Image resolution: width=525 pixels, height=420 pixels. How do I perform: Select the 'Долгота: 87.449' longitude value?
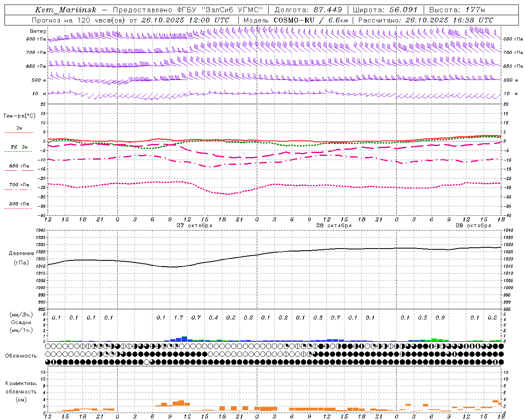tap(308, 10)
